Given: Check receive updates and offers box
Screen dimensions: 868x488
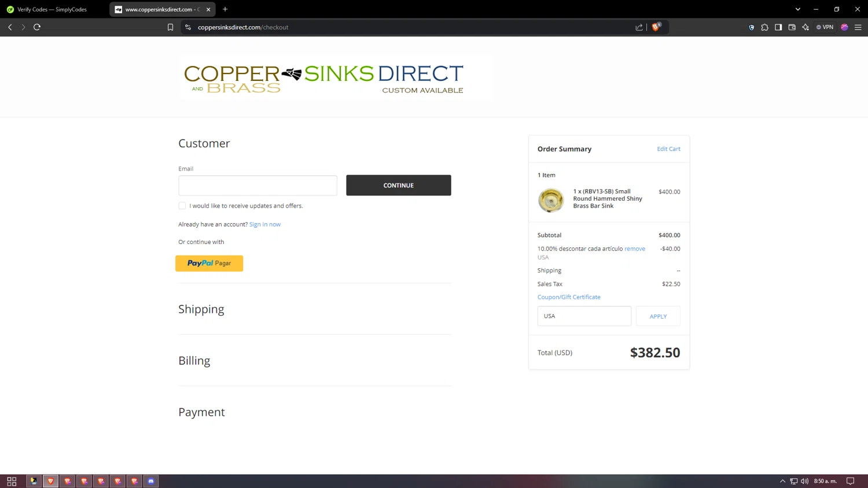Looking at the screenshot, I should tap(182, 206).
